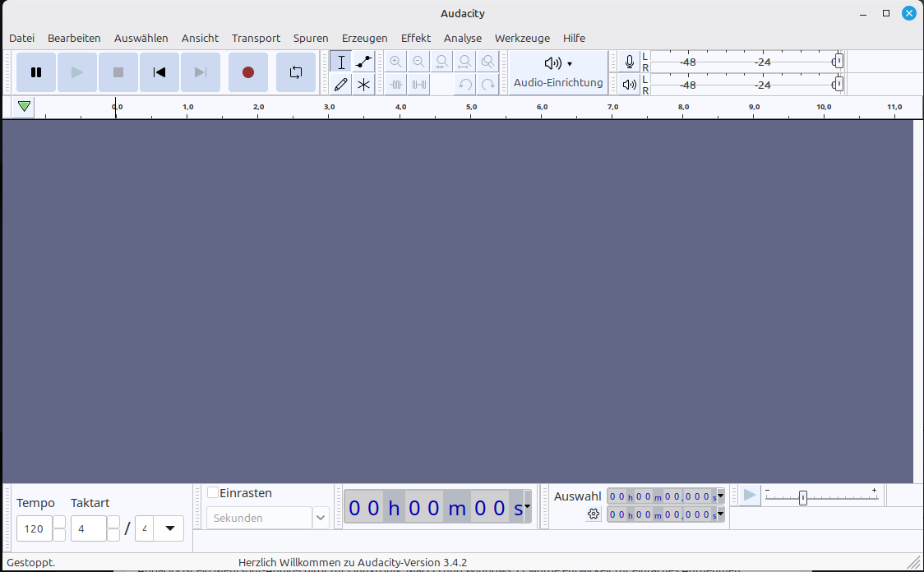
Task: Open the Werkzeuge menu
Action: click(522, 39)
